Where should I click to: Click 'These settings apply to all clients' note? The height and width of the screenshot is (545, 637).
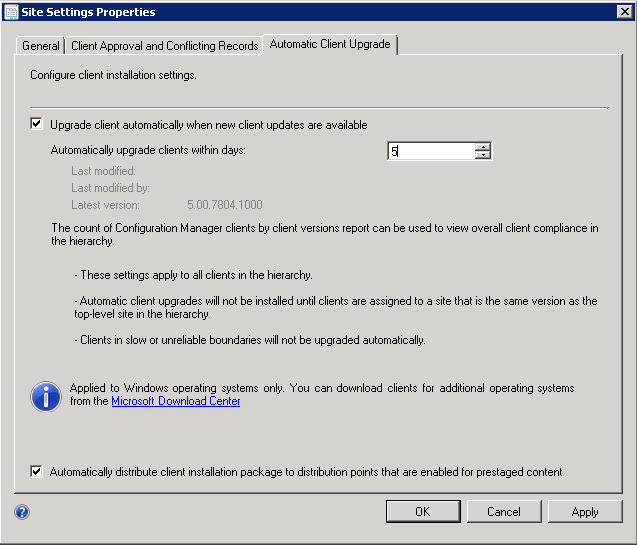click(x=193, y=275)
